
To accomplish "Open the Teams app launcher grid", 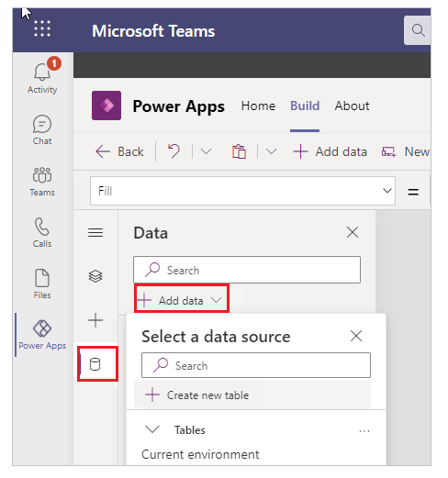I will point(42,28).
